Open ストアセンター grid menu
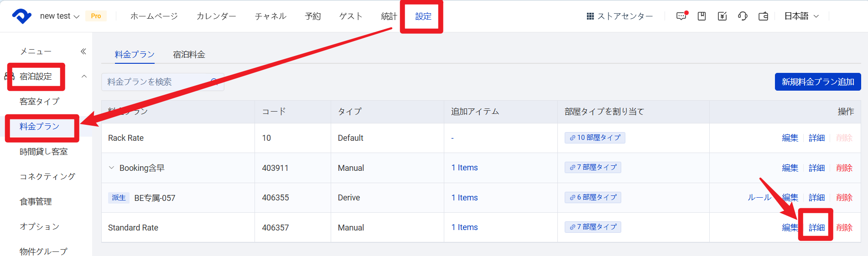The image size is (868, 256). (x=619, y=16)
